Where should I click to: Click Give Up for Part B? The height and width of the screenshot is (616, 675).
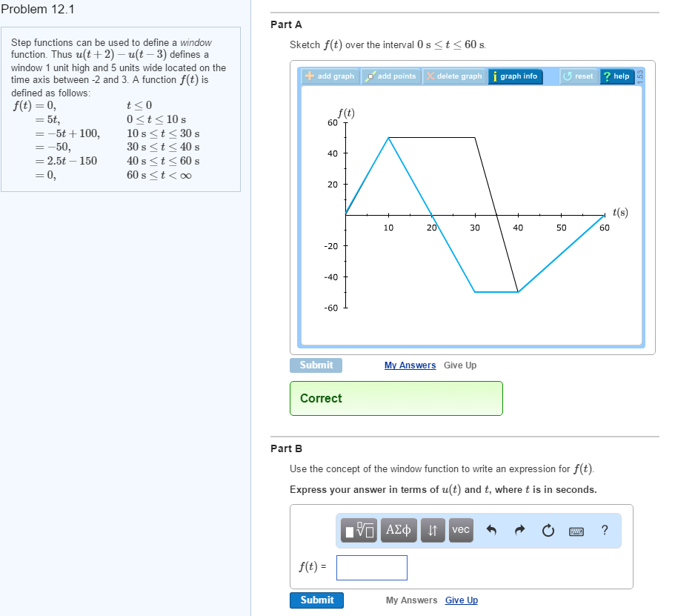[x=461, y=600]
